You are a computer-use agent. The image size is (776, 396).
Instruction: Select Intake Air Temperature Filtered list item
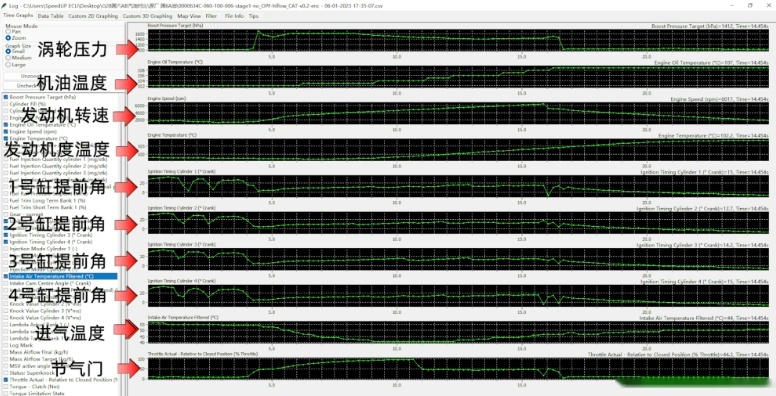click(60, 276)
